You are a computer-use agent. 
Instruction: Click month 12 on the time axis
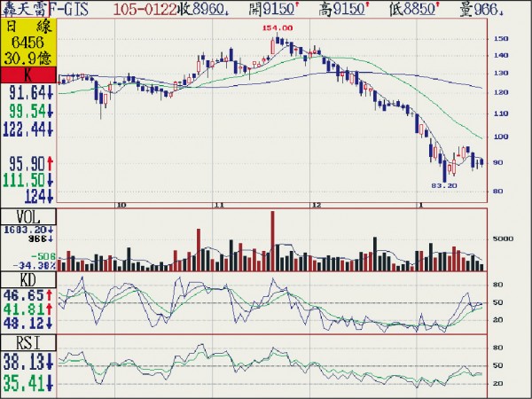315,205
